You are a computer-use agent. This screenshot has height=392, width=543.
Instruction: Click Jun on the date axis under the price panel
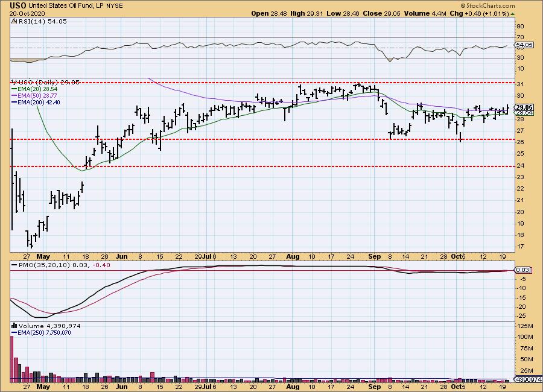click(121, 256)
